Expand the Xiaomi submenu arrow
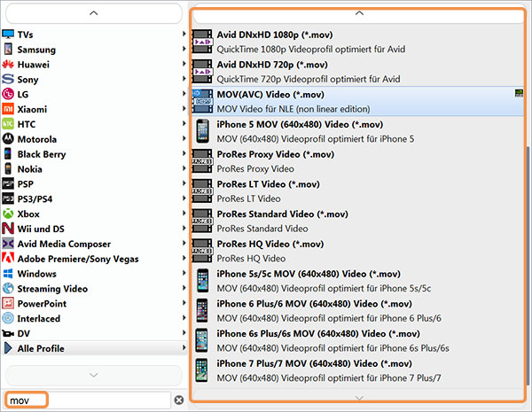This screenshot has width=532, height=412. (184, 108)
